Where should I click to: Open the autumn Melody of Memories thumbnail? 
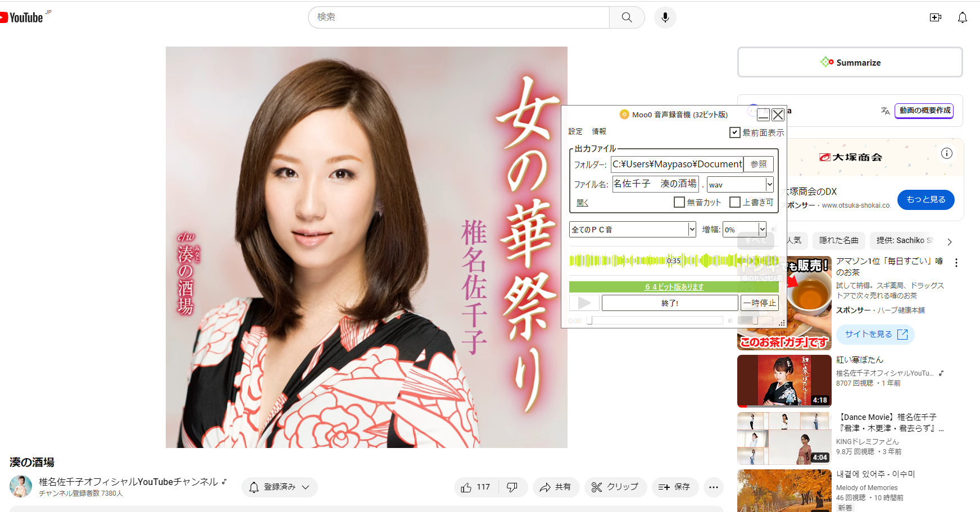pos(784,491)
